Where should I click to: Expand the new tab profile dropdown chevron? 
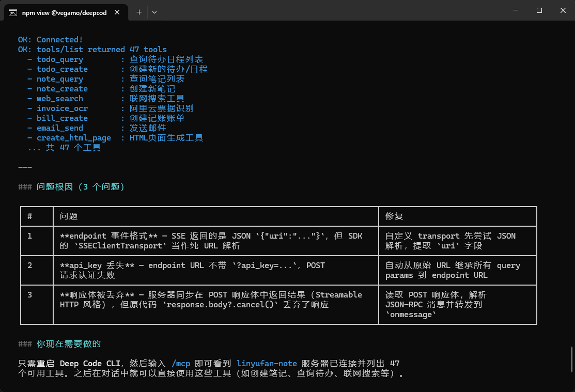[154, 12]
